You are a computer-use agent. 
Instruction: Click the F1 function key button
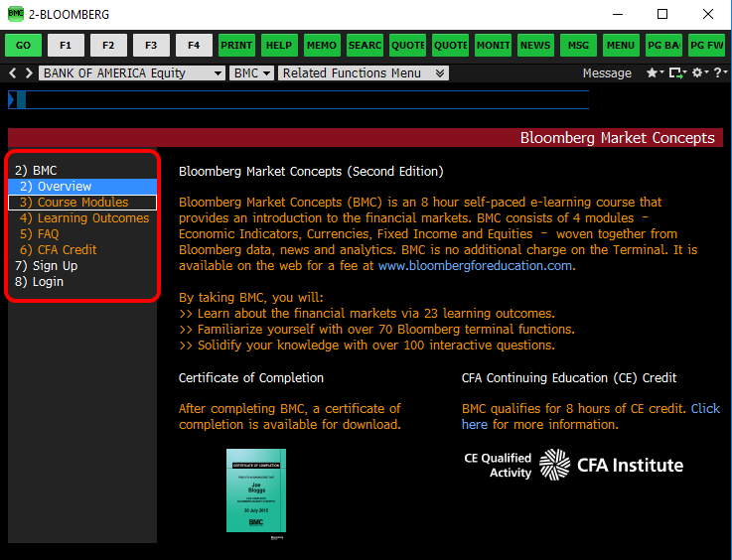(66, 46)
